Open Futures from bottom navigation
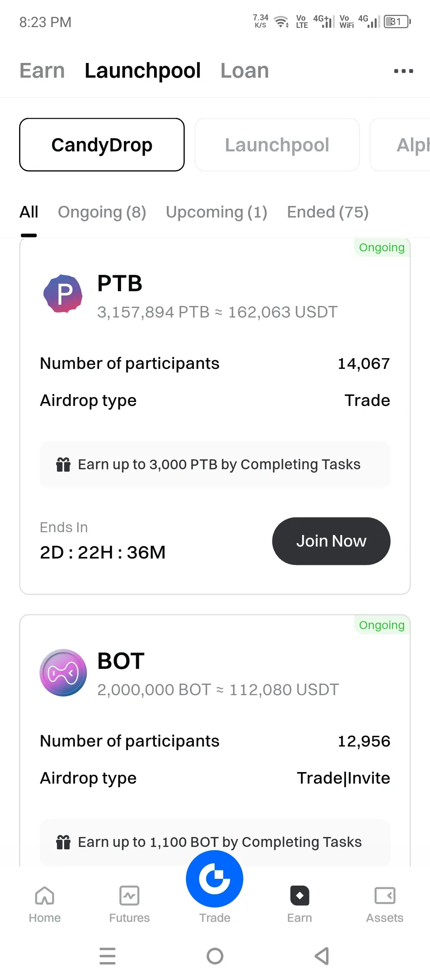Image resolution: width=430 pixels, height=980 pixels. [129, 904]
